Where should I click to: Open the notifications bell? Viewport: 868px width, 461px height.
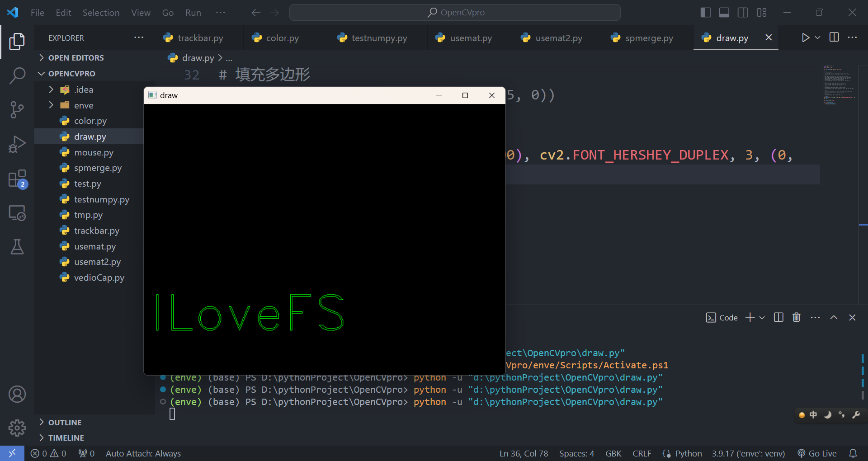coord(853,453)
